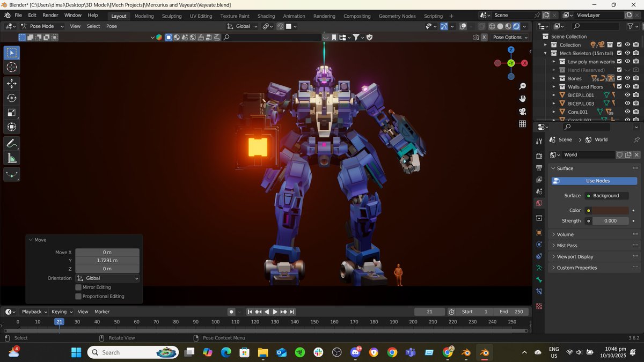Toggle X mirror in Pose Options header

[484, 37]
